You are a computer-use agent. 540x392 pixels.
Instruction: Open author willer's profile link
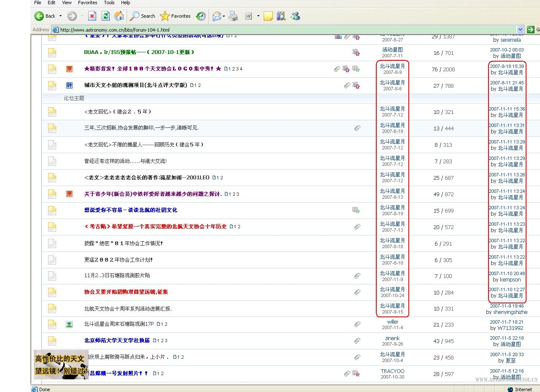393,322
